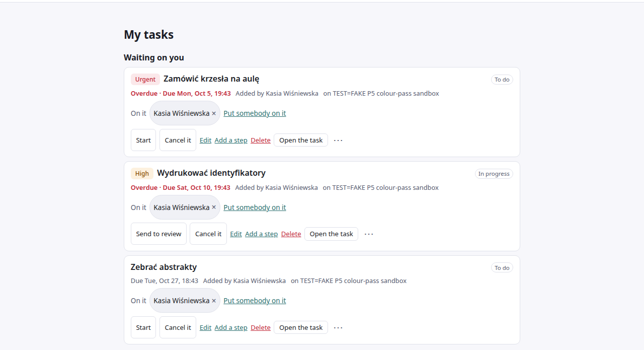Click the In progress status badge

(494, 174)
